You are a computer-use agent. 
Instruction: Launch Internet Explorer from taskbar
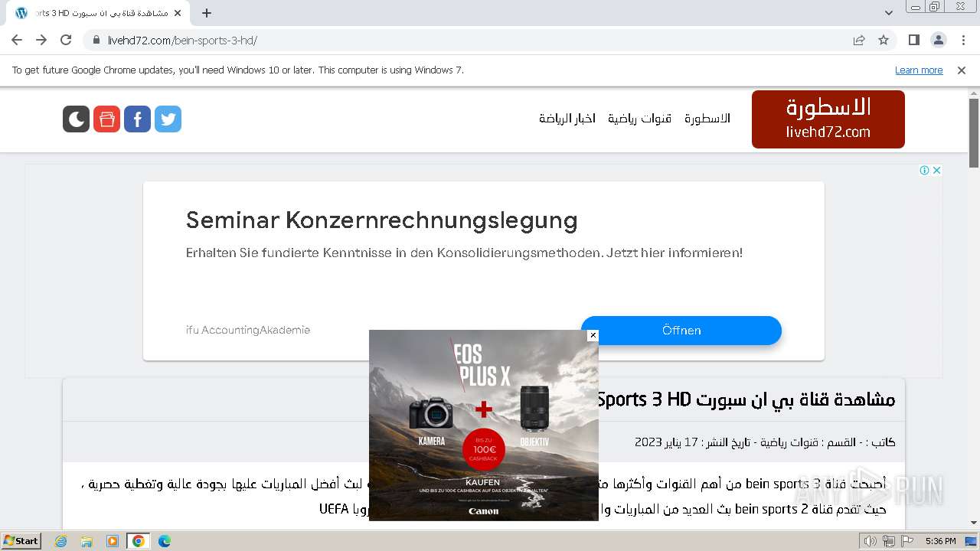click(61, 541)
